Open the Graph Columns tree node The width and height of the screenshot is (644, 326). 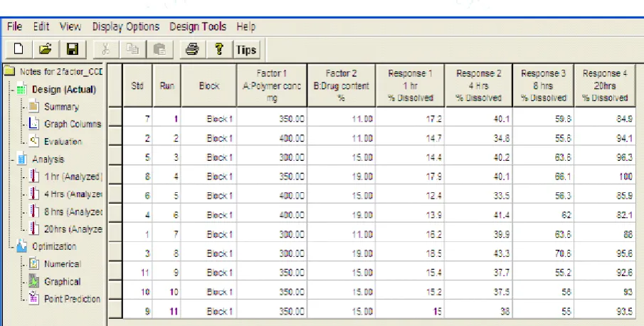73,124
